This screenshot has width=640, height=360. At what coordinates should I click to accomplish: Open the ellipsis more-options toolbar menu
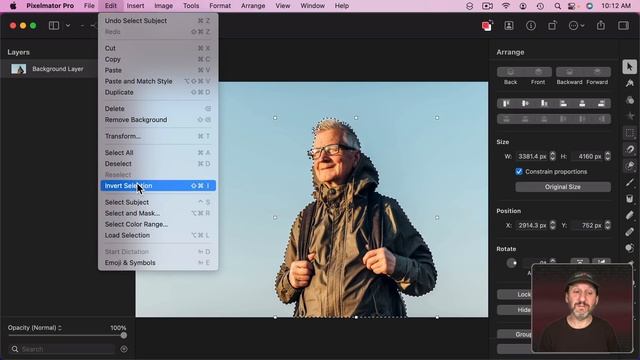tap(576, 26)
